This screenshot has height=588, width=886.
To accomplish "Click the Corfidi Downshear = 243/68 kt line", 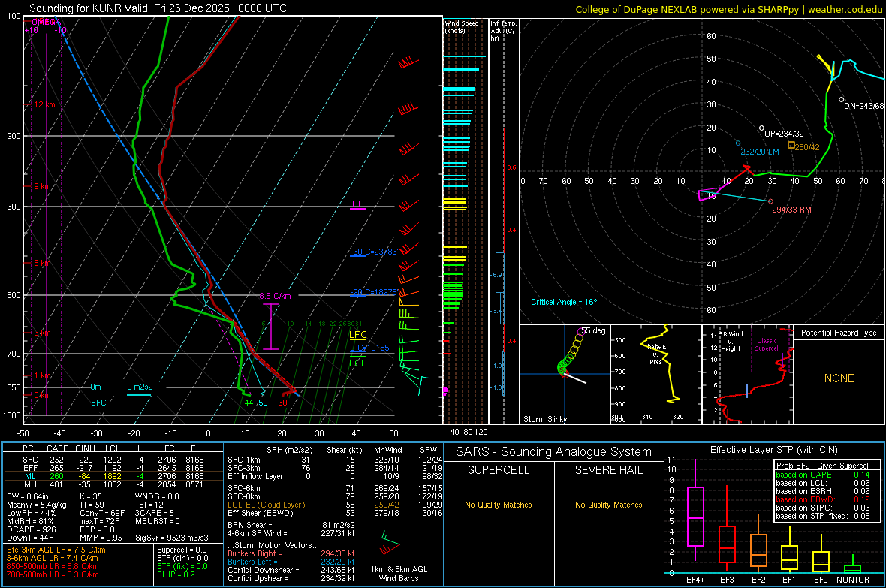I will 291,570.
